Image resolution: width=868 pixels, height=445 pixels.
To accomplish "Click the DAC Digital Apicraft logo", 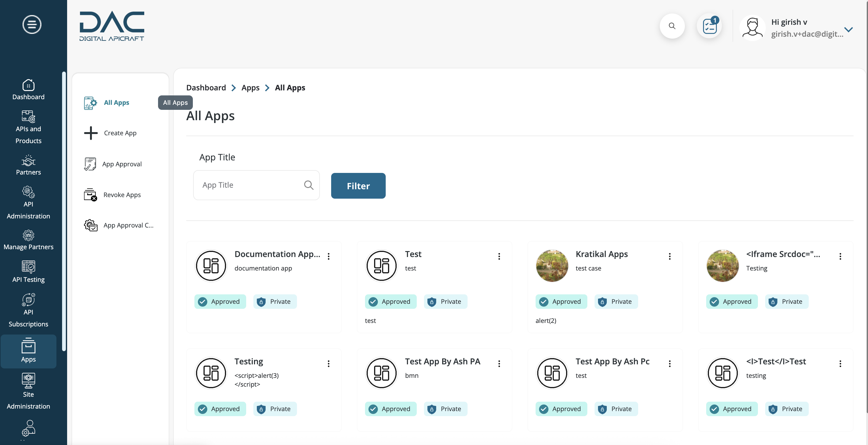I will coord(112,26).
